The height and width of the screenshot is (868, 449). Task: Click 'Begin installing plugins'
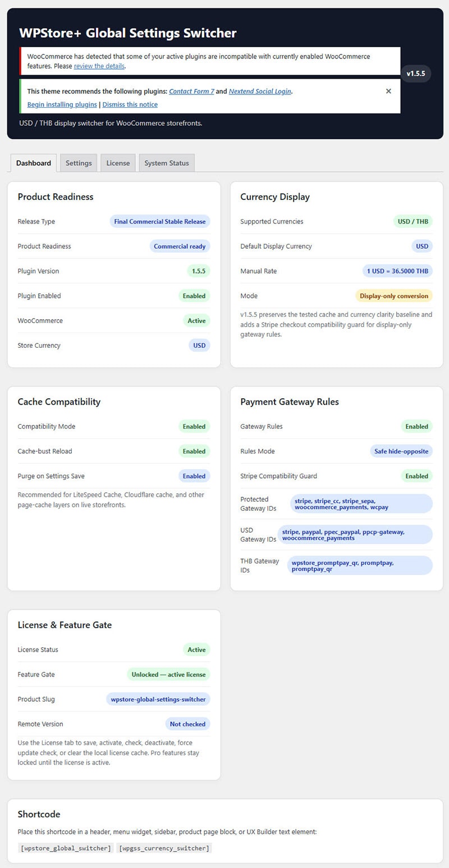pyautogui.click(x=62, y=104)
